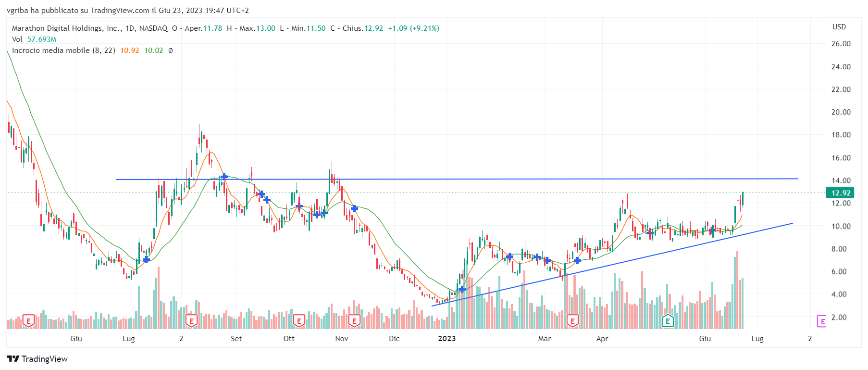Click the ∅ symbol after the moving average values
868x370 pixels.
(170, 51)
